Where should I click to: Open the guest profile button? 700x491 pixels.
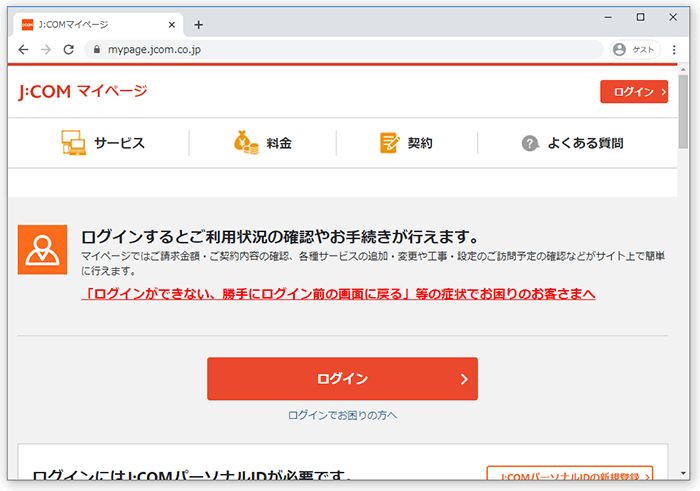click(634, 50)
